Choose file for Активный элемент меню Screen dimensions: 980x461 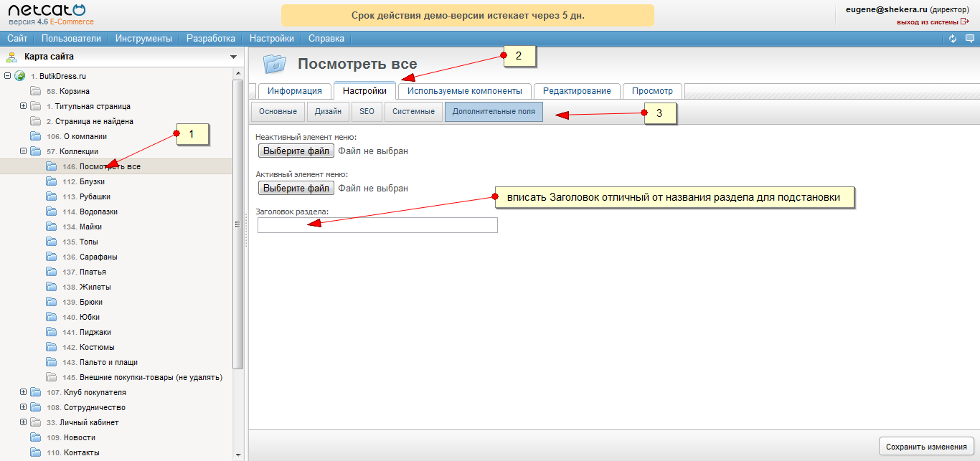click(296, 188)
